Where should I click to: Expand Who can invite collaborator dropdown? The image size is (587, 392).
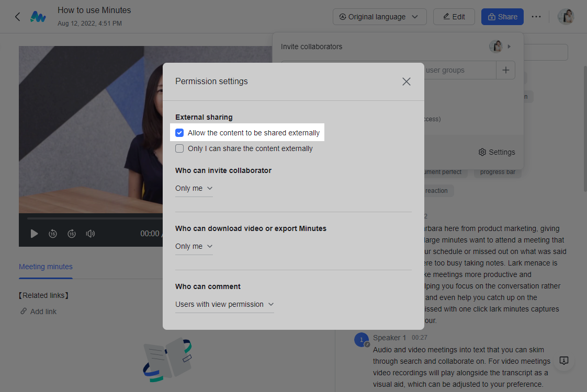(194, 188)
